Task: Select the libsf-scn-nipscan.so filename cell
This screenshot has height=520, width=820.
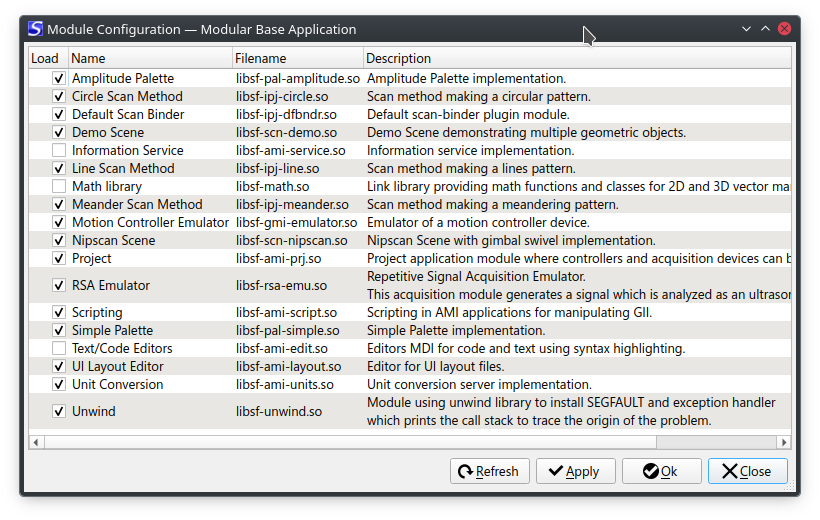Action: click(x=298, y=241)
